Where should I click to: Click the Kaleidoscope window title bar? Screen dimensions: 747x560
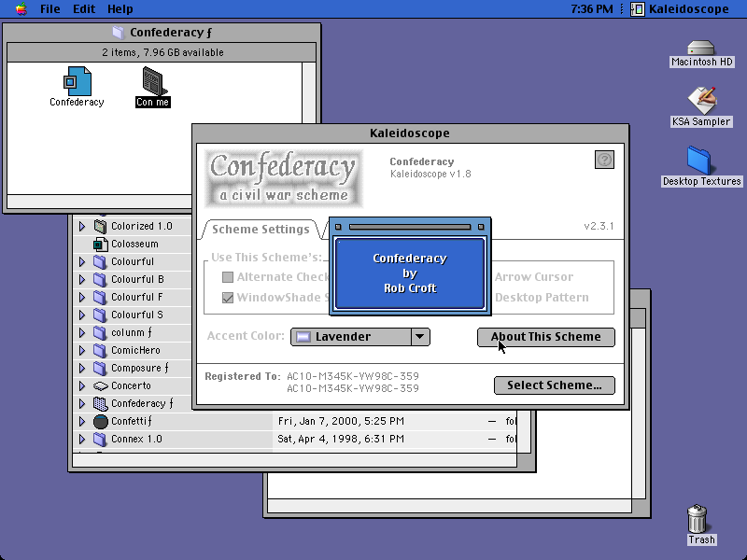410,133
